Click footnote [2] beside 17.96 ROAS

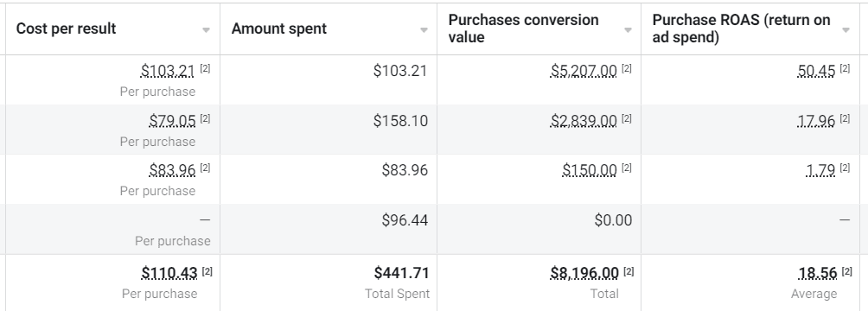click(x=845, y=118)
